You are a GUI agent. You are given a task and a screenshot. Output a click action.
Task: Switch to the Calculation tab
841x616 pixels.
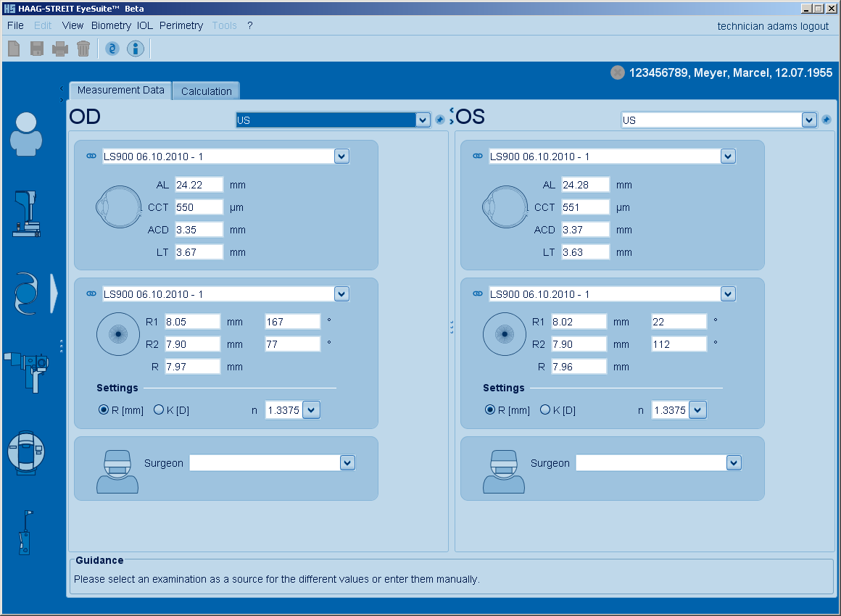click(207, 91)
